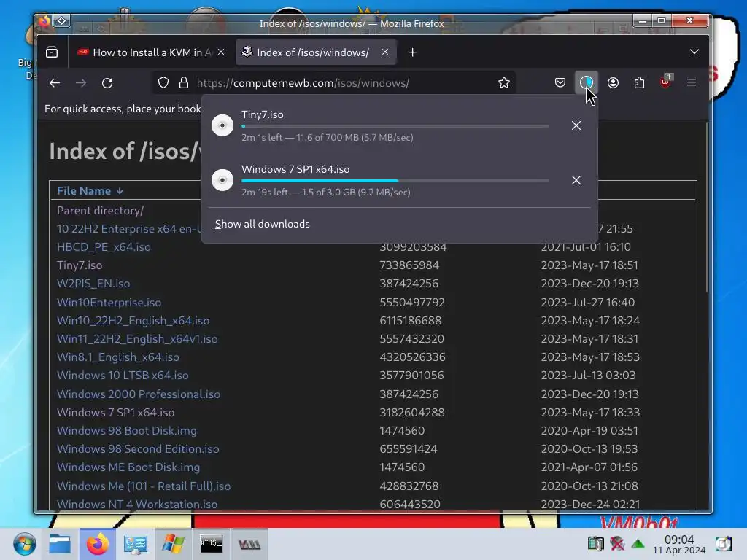This screenshot has width=747, height=560.
Task: Cancel the Tiny7.iso download
Action: point(576,125)
